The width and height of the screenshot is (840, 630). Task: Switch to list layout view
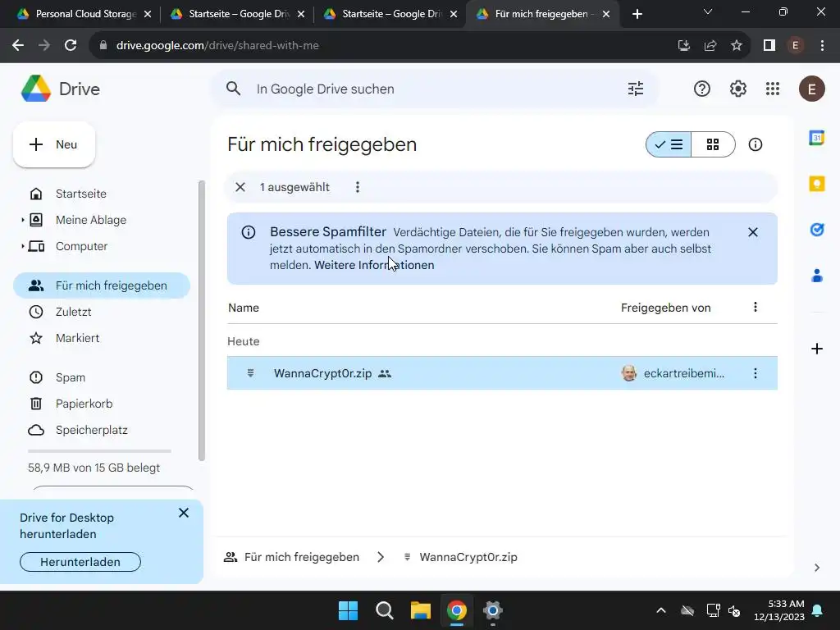669,144
